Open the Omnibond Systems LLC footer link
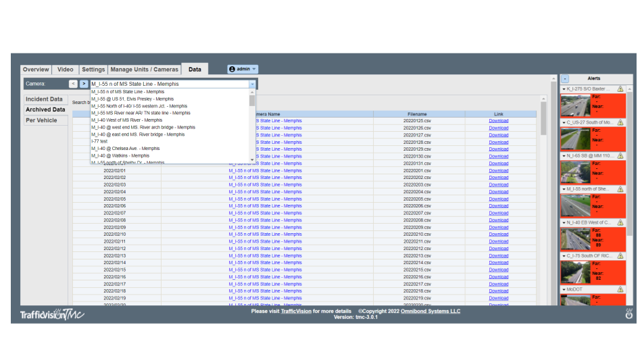Viewport: 644px width, 350px height. coord(430,311)
